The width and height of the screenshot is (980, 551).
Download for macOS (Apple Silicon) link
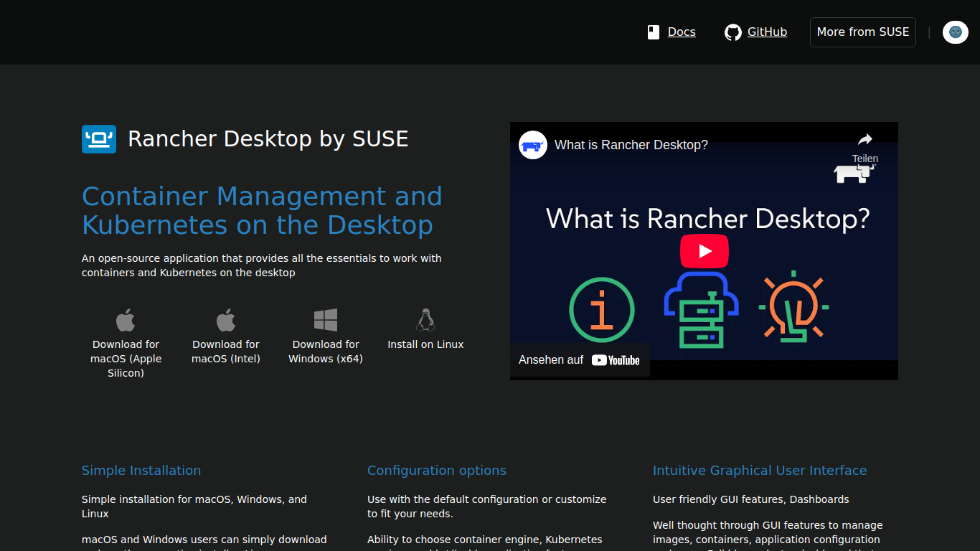click(126, 359)
